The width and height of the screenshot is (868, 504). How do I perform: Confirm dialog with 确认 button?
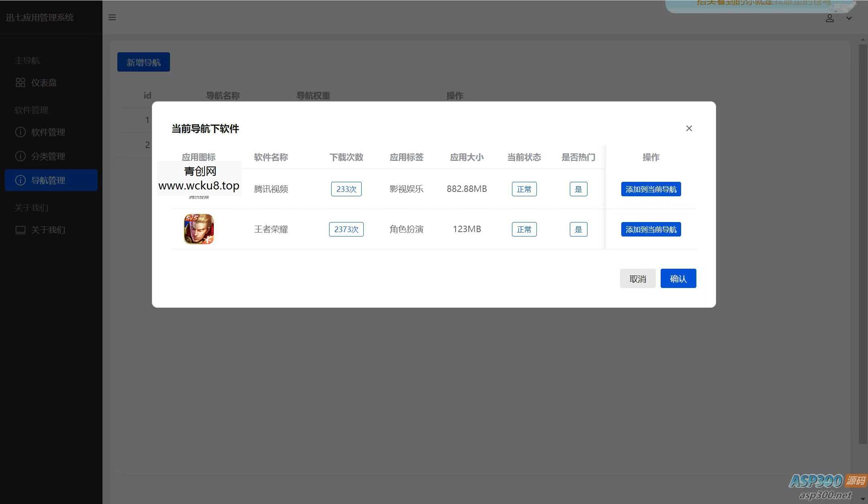coord(678,278)
